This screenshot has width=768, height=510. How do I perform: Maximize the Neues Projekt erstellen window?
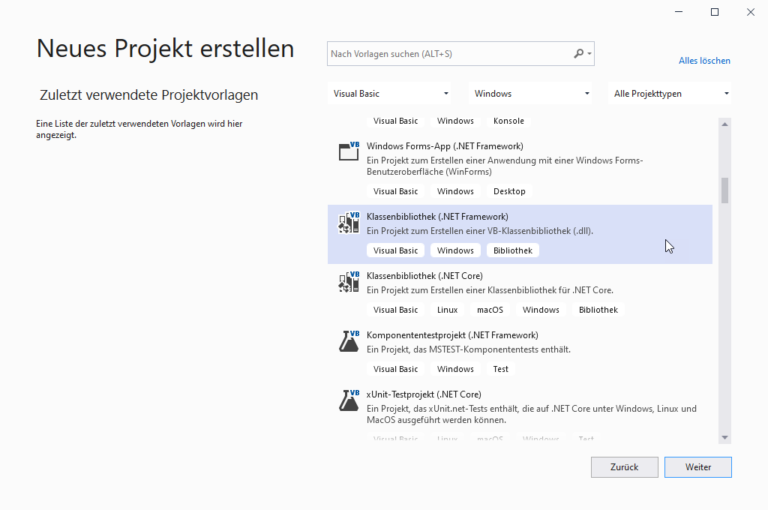(715, 12)
